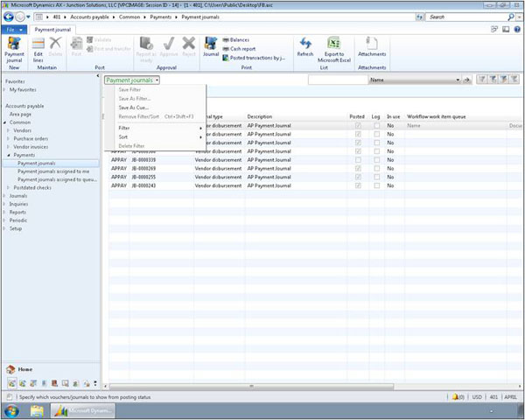Toggle Log checkbox for journal JB-0000269
The height and width of the screenshot is (420, 525).
point(376,169)
